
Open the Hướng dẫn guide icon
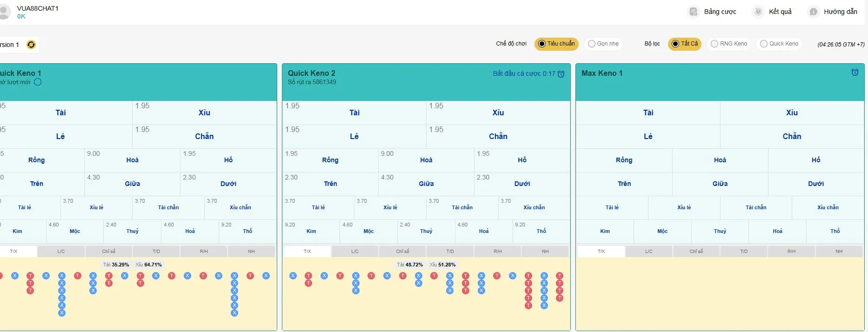(813, 12)
